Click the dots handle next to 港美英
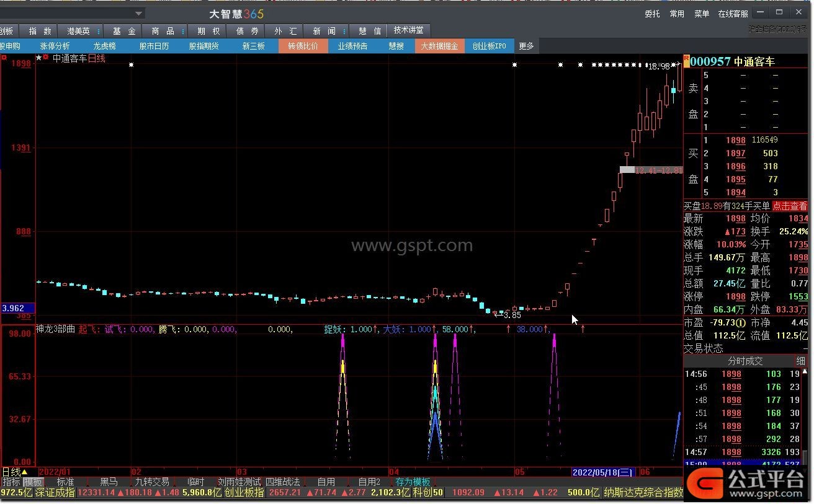The width and height of the screenshot is (814, 504). pos(99,31)
